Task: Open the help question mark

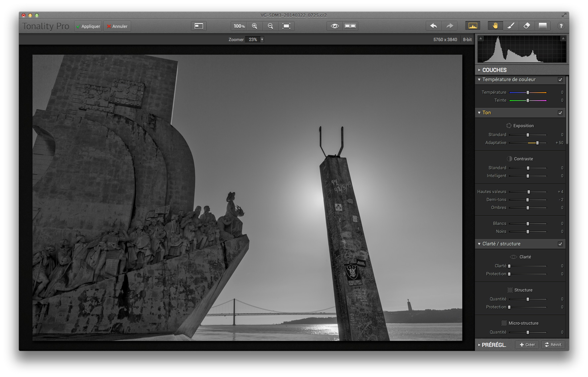Action: pyautogui.click(x=561, y=26)
